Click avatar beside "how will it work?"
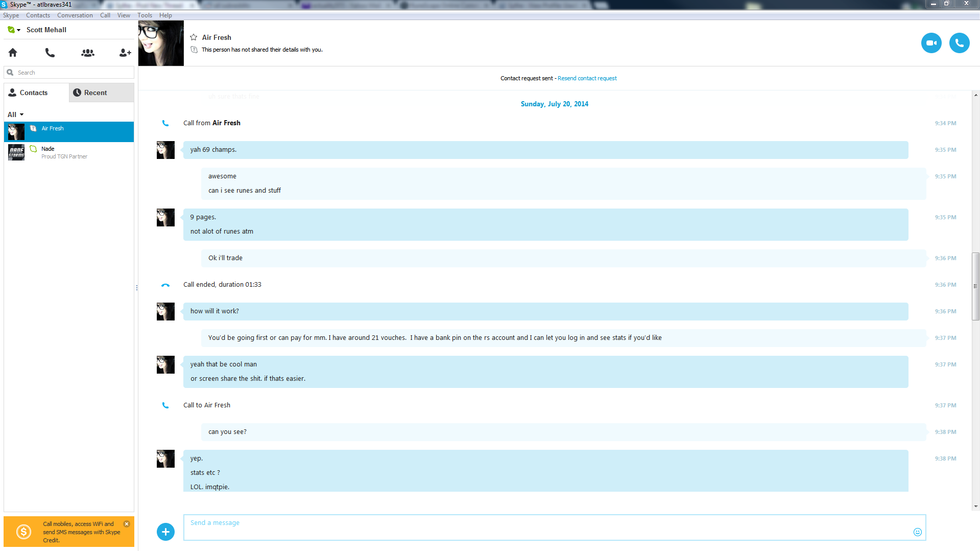The width and height of the screenshot is (980, 551). [165, 312]
